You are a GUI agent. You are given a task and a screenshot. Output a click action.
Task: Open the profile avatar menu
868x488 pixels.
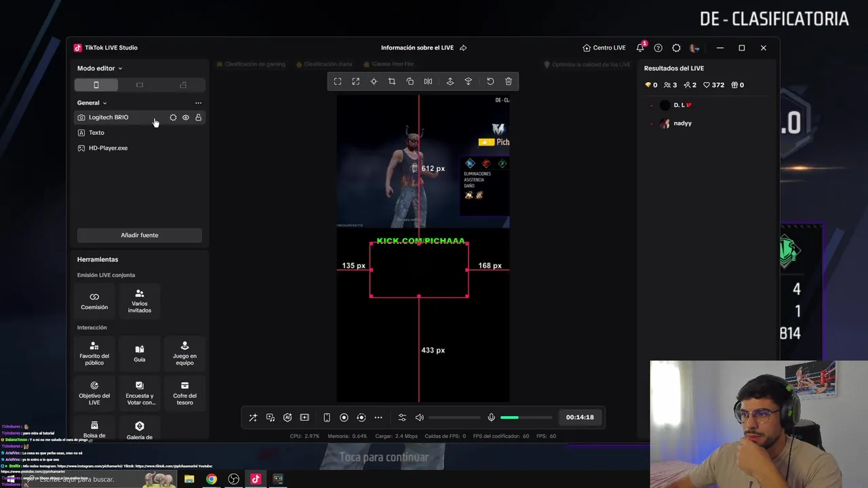click(694, 48)
